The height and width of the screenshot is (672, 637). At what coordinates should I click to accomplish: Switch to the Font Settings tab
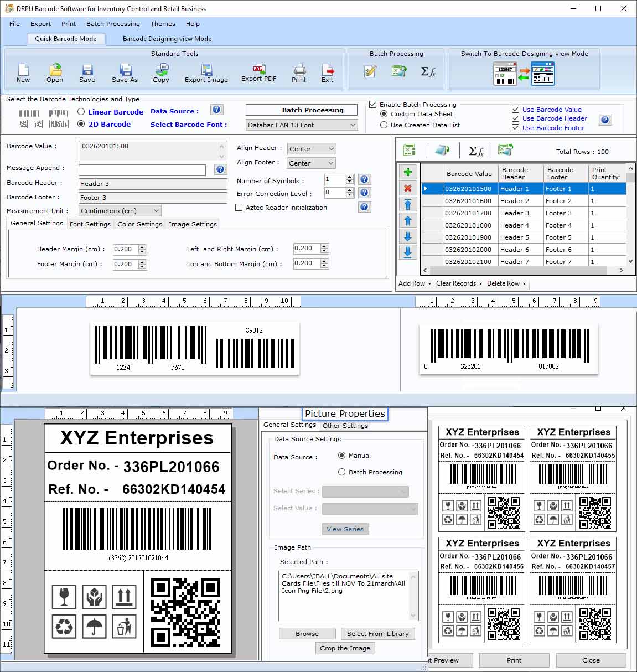[x=90, y=224]
